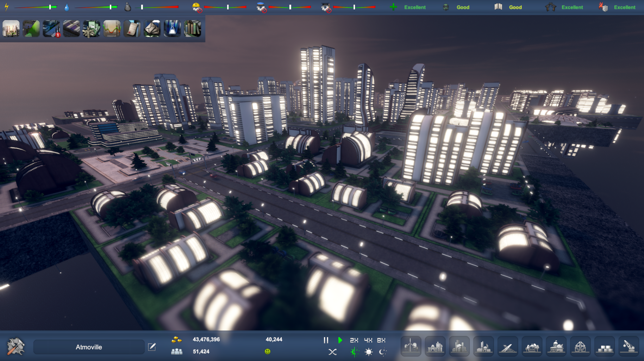The width and height of the screenshot is (644, 361).
Task: Open the statistics graph panel icon
Action: pos(112,29)
